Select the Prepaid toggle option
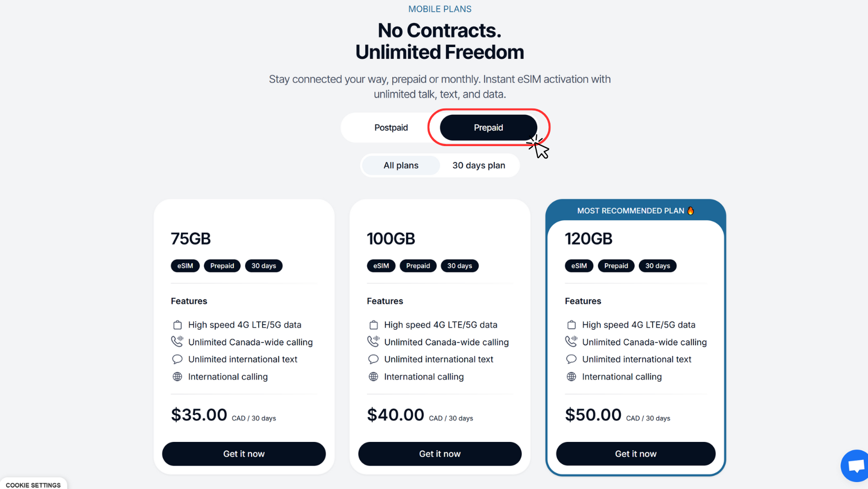Screen dimensions: 868x489 488,128
